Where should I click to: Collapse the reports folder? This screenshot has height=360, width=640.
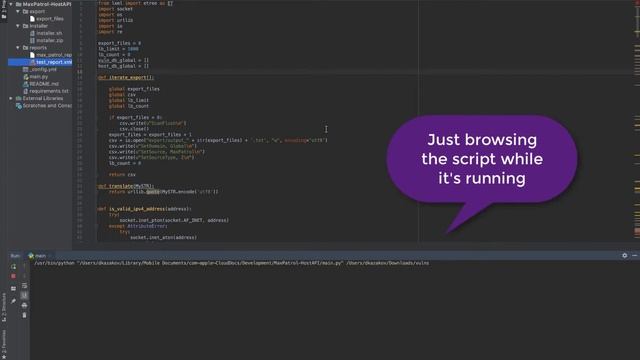tap(18, 48)
